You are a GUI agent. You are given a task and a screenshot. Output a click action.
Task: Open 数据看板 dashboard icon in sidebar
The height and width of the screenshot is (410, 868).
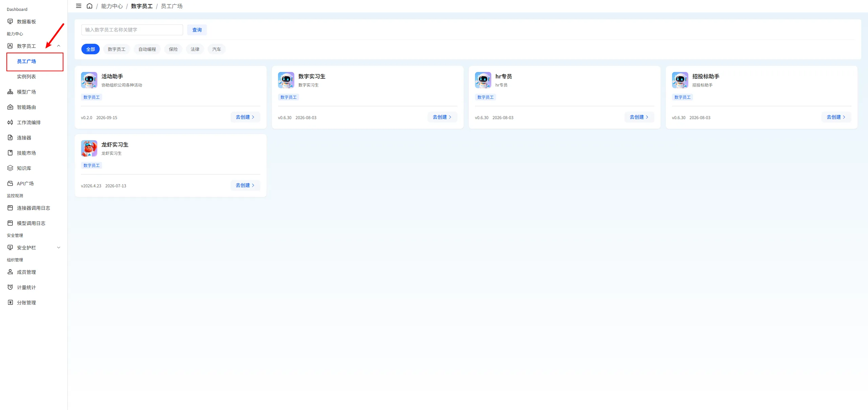(x=10, y=21)
